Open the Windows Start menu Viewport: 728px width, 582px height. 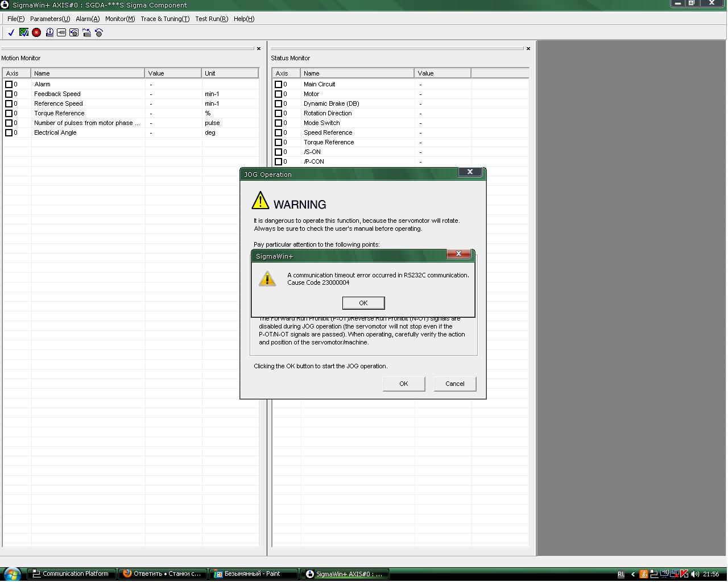point(12,573)
